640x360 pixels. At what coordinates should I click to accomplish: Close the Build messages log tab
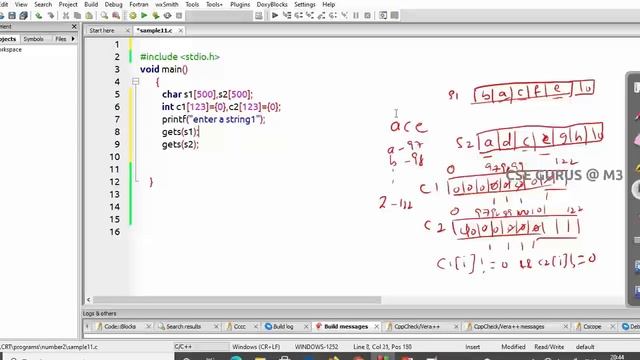(x=376, y=327)
